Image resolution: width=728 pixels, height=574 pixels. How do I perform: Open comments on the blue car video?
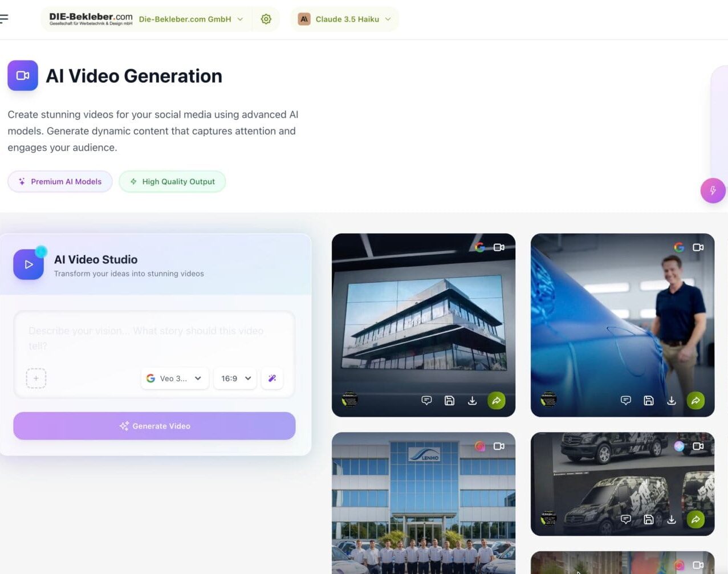(625, 401)
